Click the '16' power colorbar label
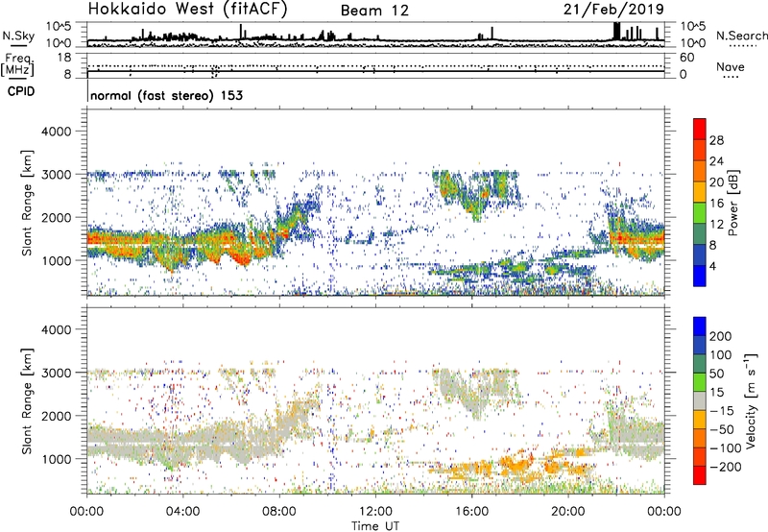768x532 pixels. pos(716,204)
